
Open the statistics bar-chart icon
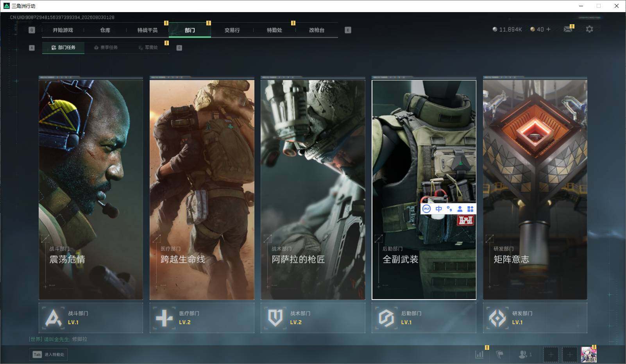[479, 354]
